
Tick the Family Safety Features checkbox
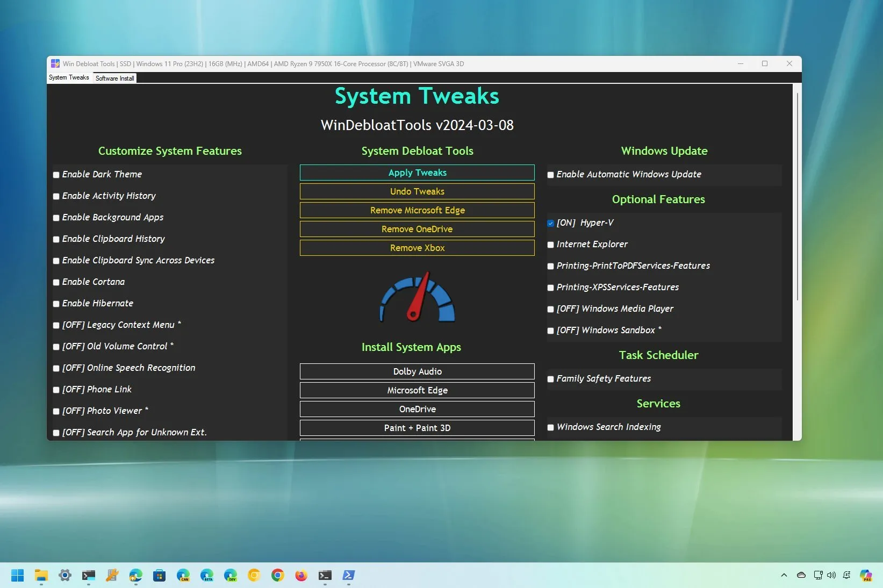point(550,379)
